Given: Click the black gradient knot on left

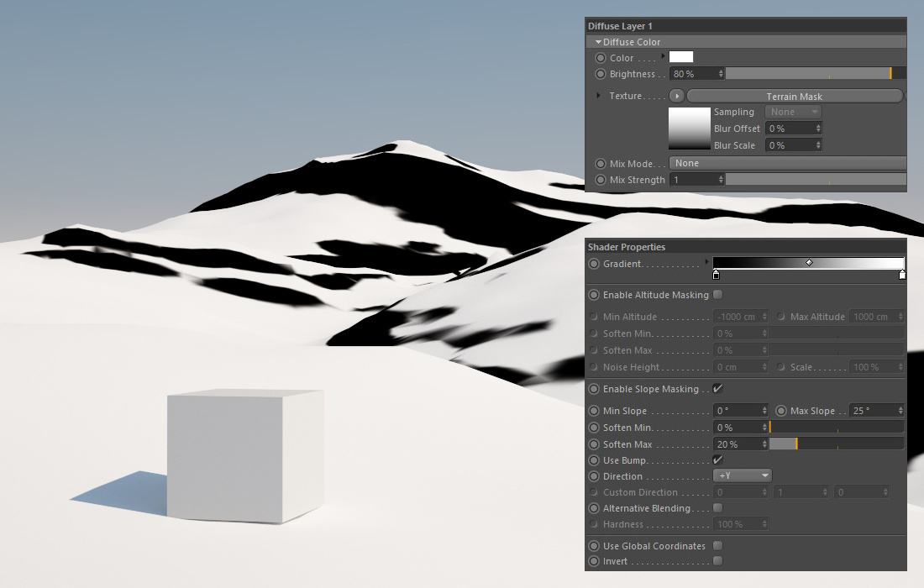Looking at the screenshot, I should click(x=716, y=275).
